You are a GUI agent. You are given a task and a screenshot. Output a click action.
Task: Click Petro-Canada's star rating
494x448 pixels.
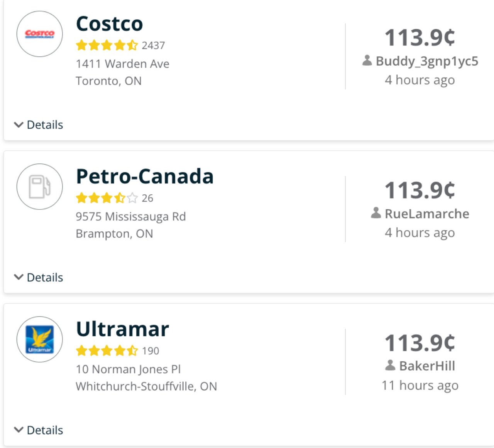click(x=107, y=198)
